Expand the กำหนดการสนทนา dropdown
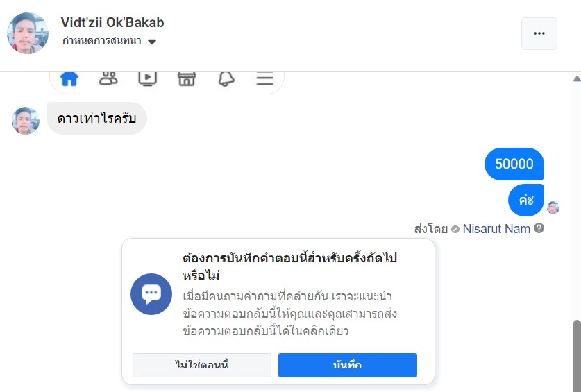 tap(152, 41)
